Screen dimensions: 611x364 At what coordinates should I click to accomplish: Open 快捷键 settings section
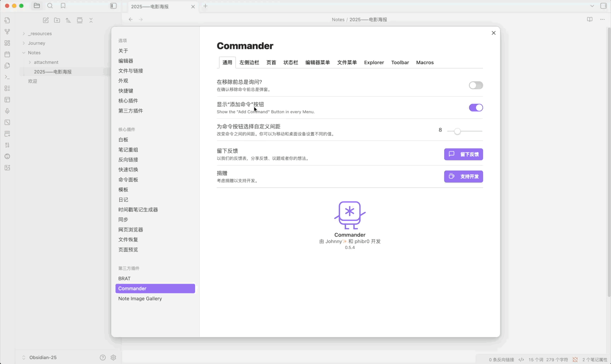click(x=155, y=91)
